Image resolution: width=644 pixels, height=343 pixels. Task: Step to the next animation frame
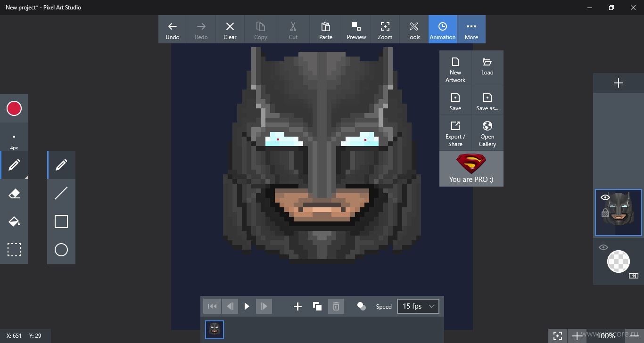coord(264,306)
